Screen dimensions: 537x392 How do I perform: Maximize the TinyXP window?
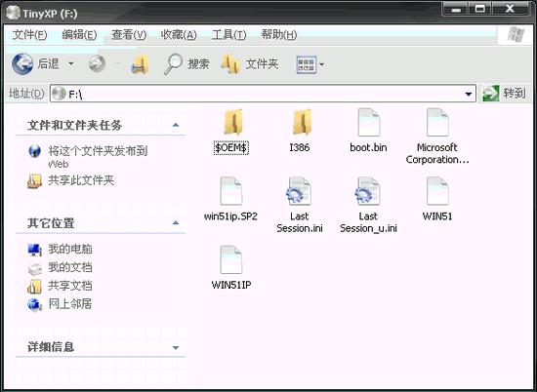480,9
